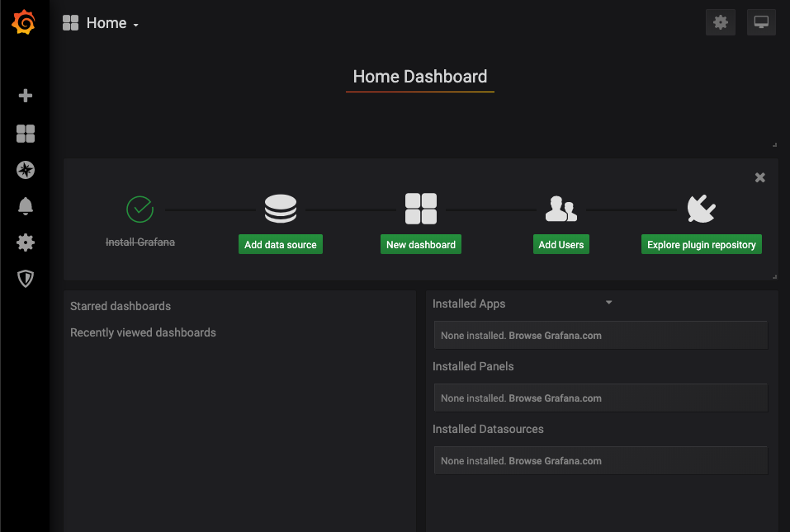This screenshot has height=532, width=790.
Task: Click the database stack icon
Action: point(281,209)
